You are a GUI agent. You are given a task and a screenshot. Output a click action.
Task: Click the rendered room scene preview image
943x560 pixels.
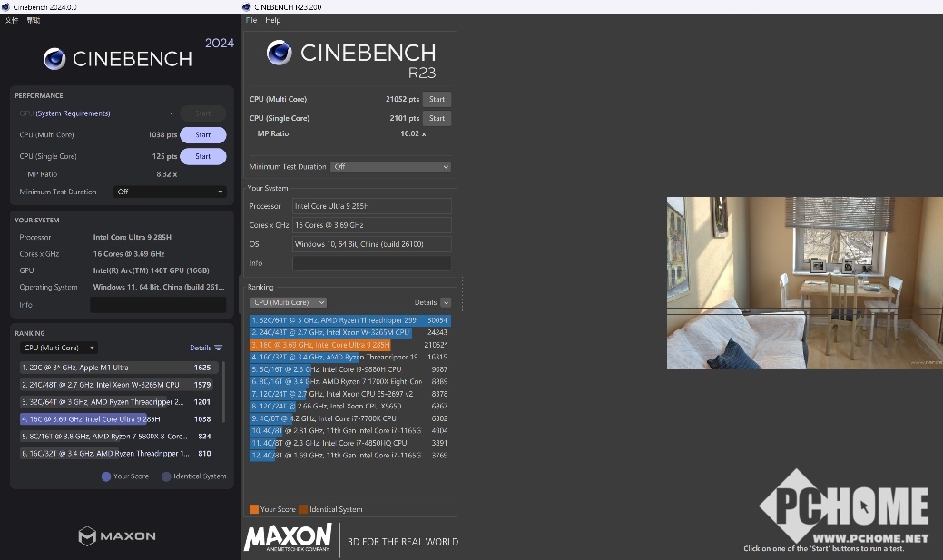click(x=804, y=283)
